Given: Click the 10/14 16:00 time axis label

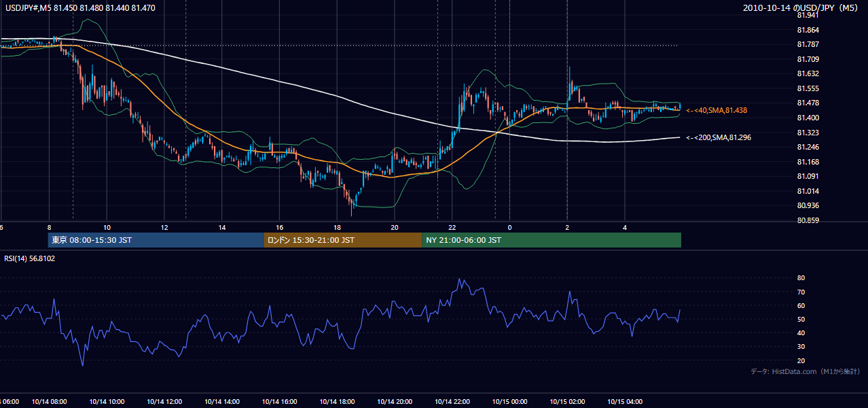Looking at the screenshot, I should click(280, 402).
